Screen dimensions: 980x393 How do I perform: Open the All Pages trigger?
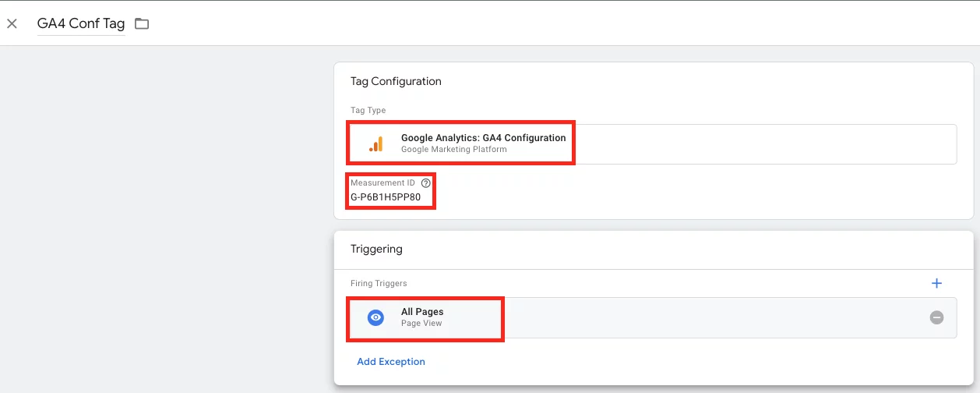[x=654, y=317]
